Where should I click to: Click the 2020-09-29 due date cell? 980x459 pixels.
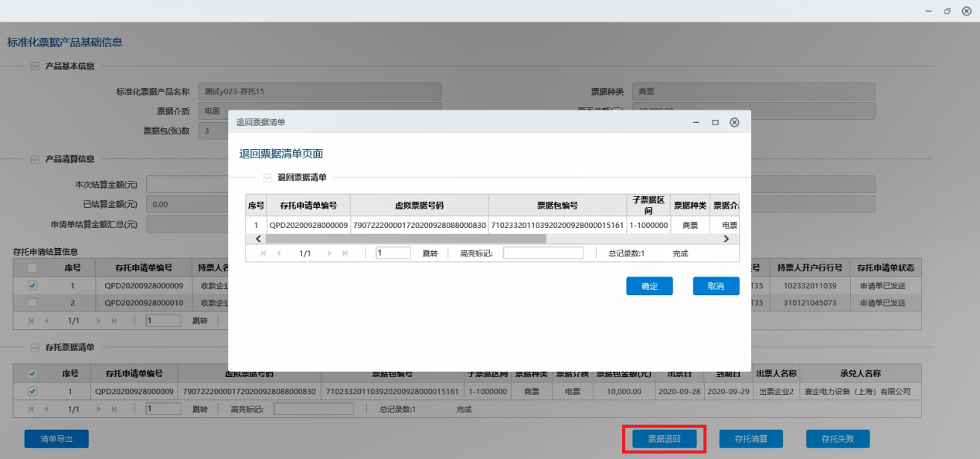[x=728, y=391]
